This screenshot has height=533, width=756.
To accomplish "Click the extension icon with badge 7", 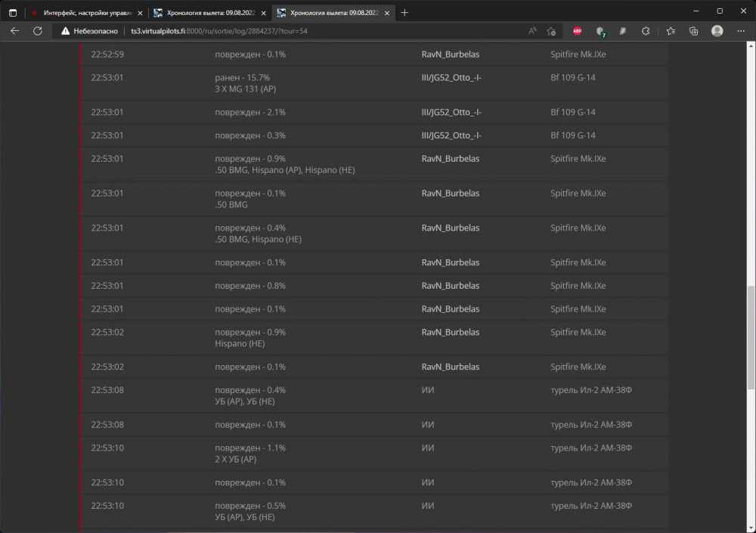I will coord(600,31).
